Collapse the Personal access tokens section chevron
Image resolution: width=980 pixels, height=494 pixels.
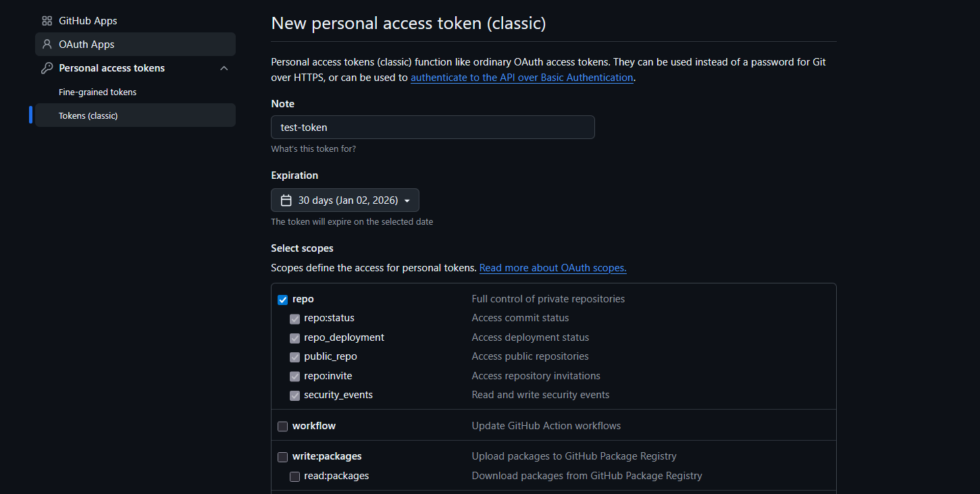(x=224, y=68)
